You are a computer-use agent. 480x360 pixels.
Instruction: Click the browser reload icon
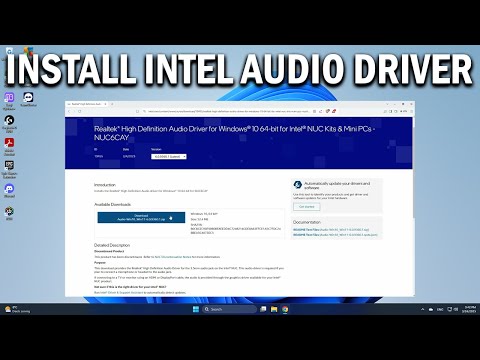[x=80, y=111]
